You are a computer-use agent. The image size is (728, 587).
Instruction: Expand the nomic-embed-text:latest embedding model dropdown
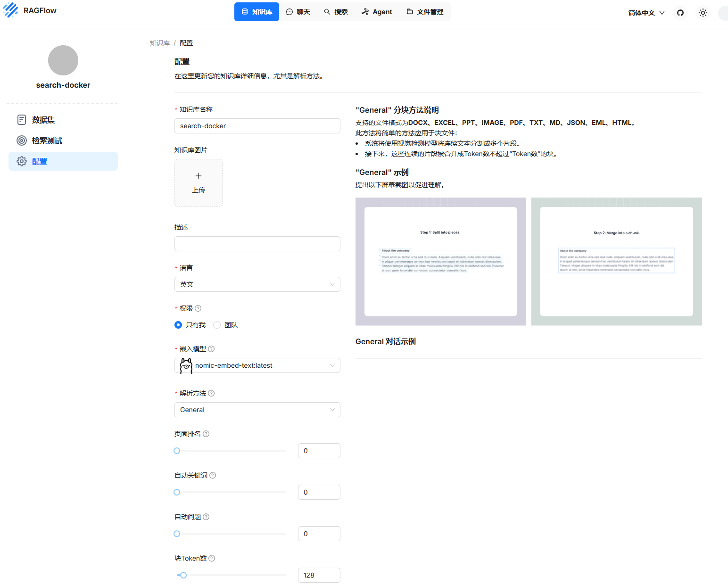click(257, 365)
